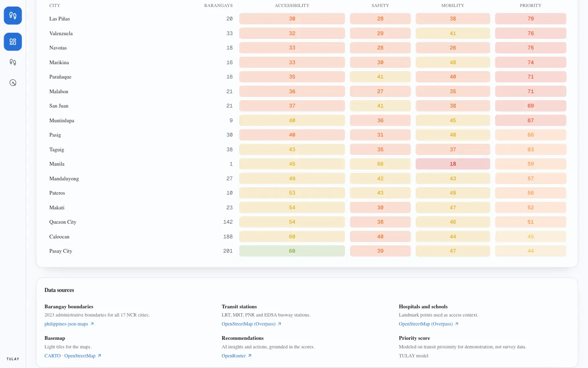588x368 pixels.
Task: Select the Marikina city row name
Action: coord(59,63)
